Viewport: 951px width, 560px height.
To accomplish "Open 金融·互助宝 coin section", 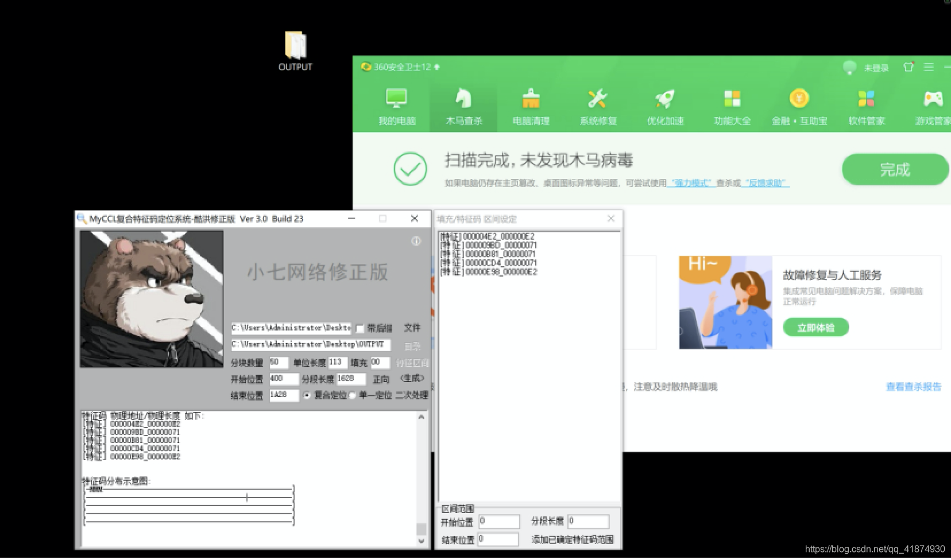I will pyautogui.click(x=799, y=107).
